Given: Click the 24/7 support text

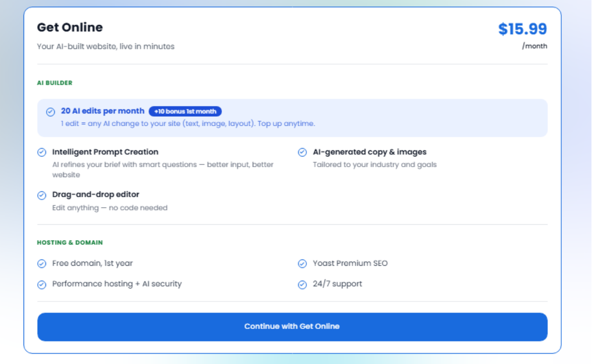Looking at the screenshot, I should click(x=337, y=284).
